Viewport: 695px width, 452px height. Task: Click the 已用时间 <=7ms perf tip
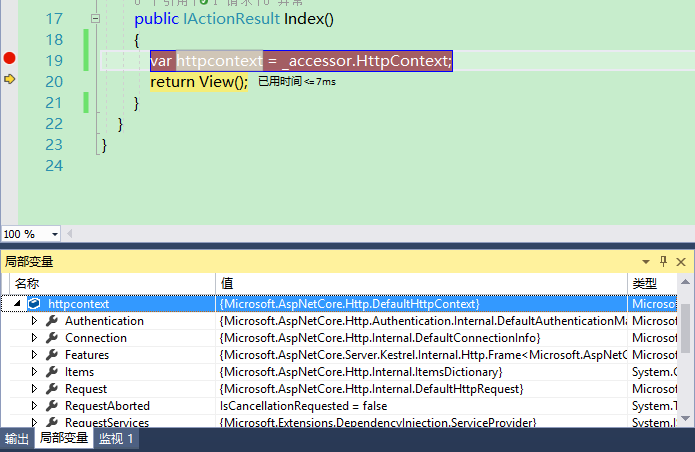point(297,82)
